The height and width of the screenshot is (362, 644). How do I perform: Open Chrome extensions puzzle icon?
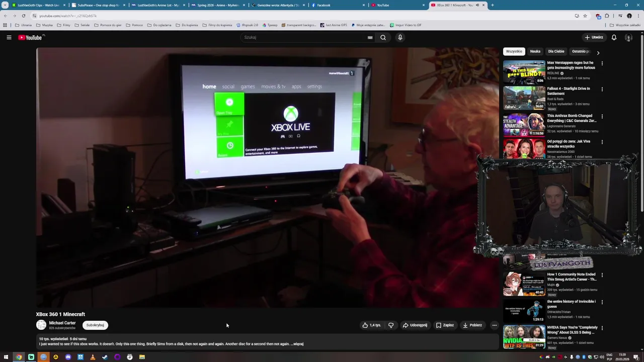click(x=607, y=16)
